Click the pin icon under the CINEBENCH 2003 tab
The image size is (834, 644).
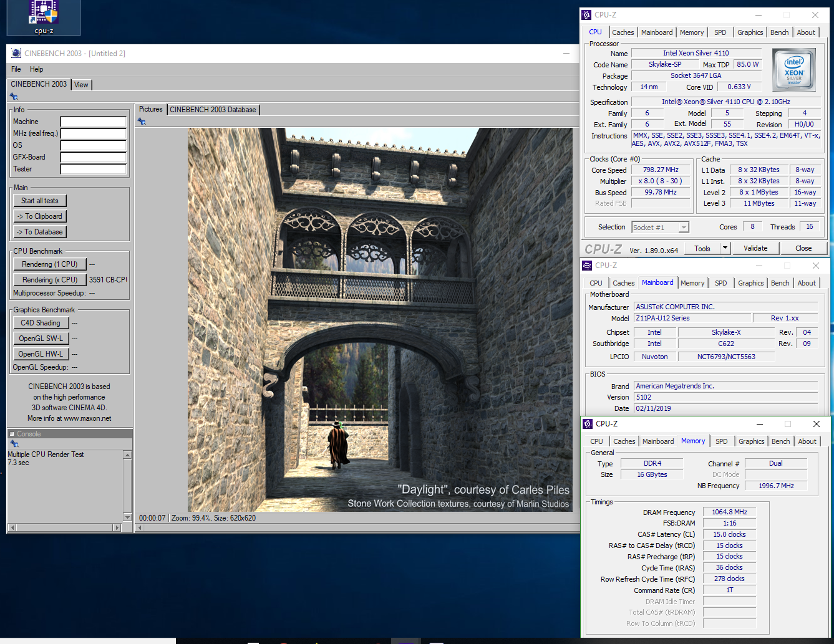click(14, 97)
